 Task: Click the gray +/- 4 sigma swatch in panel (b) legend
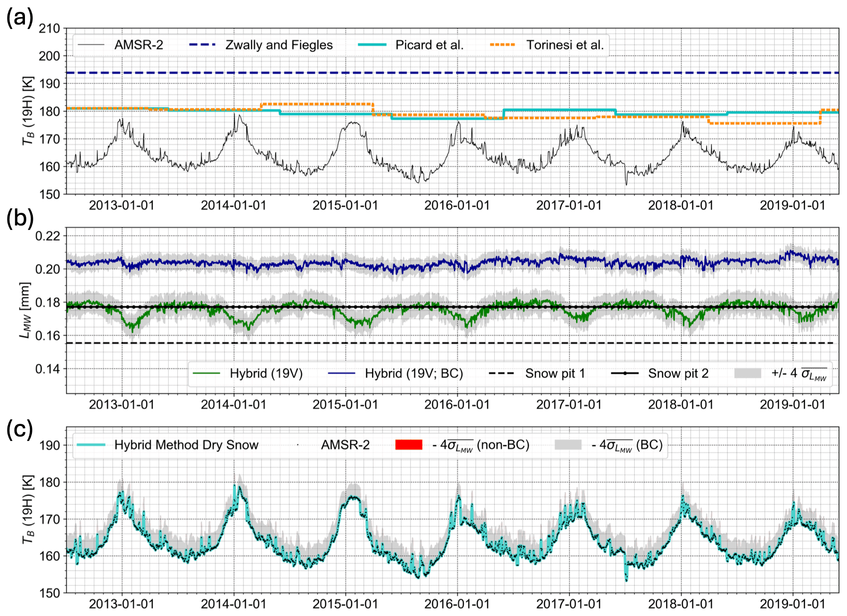[748, 373]
